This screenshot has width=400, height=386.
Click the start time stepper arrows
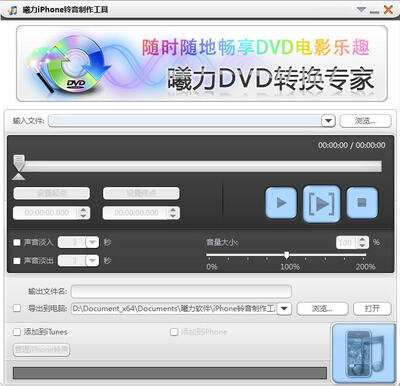point(83,213)
